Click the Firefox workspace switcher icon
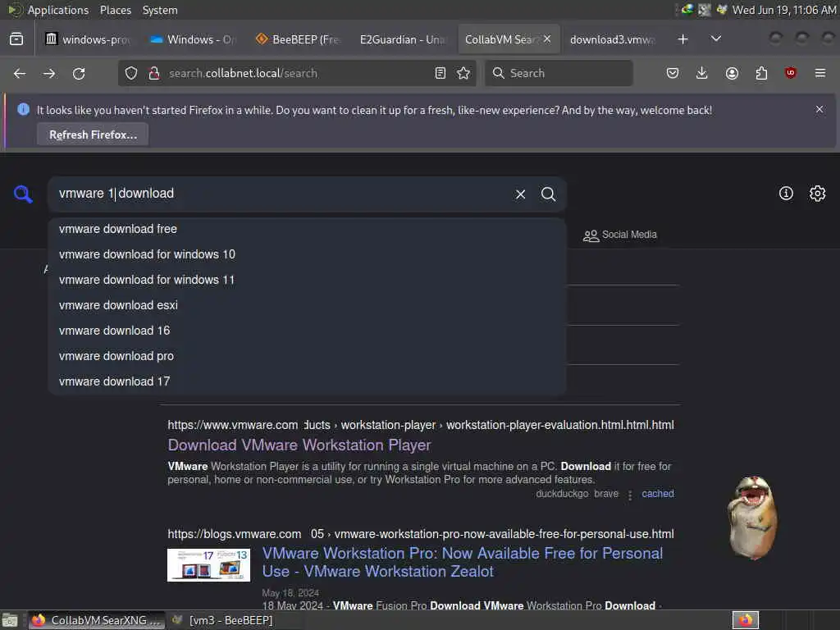The height and width of the screenshot is (630, 840). [x=746, y=620]
